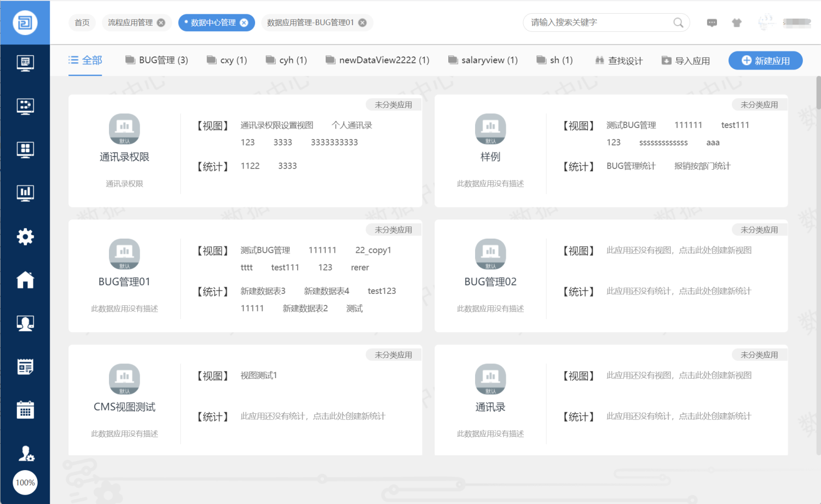
Task: Click the search magnifier icon
Action: [678, 22]
